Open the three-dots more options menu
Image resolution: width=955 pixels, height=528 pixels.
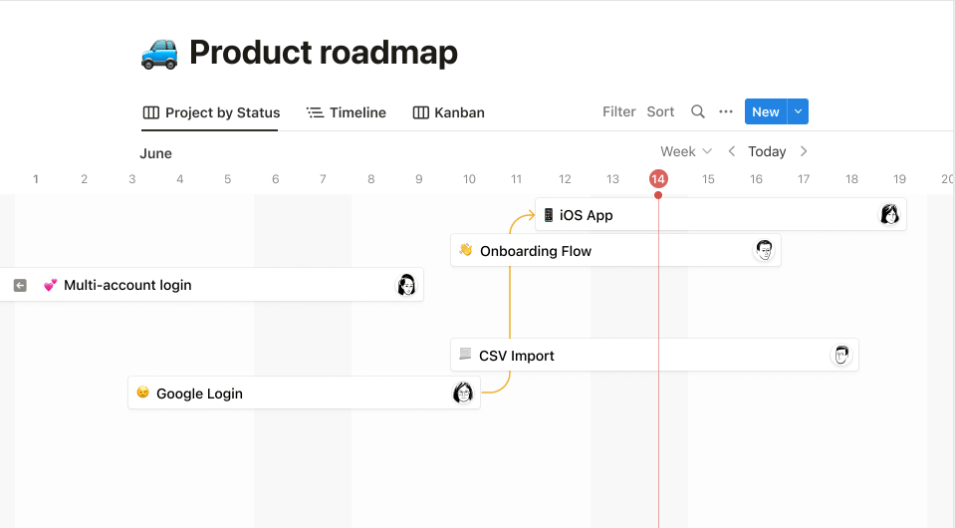[x=726, y=112]
